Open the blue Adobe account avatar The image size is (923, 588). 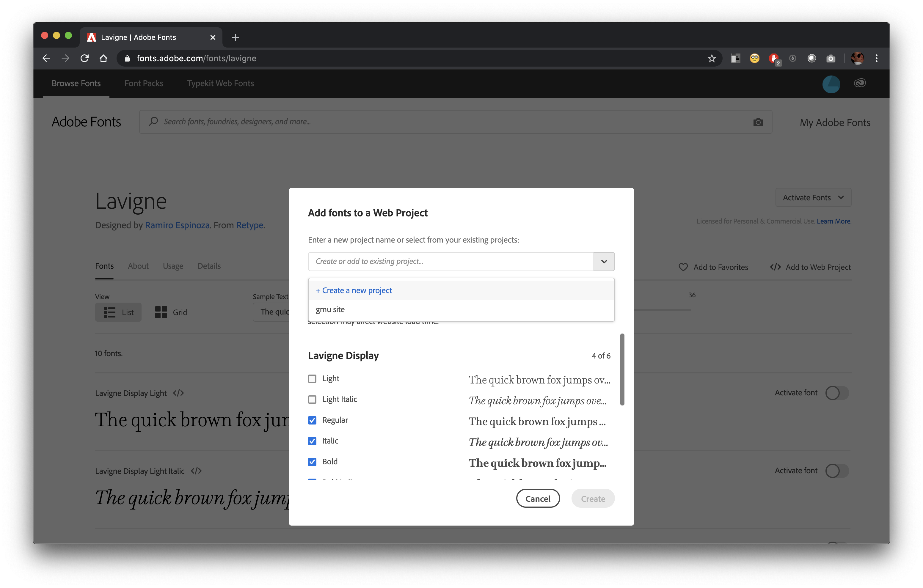(831, 84)
